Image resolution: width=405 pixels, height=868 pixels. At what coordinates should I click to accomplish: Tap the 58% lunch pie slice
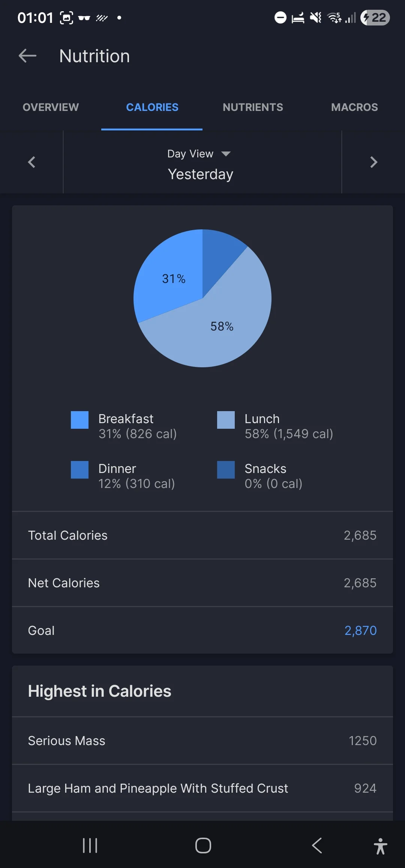pyautogui.click(x=222, y=326)
